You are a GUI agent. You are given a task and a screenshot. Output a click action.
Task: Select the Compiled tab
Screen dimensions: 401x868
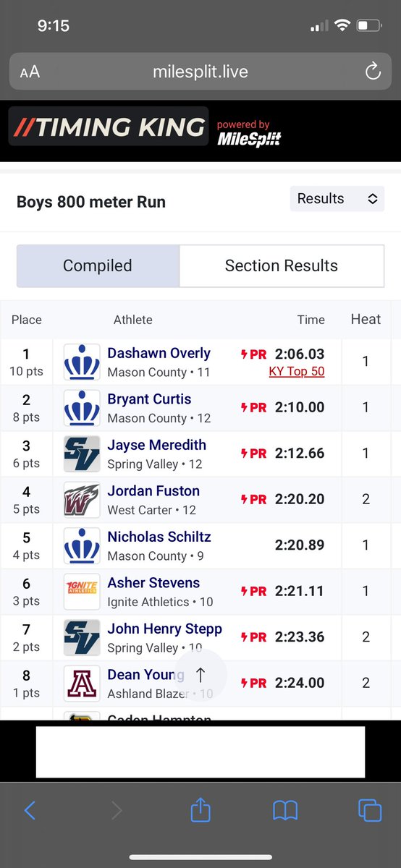coord(98,265)
